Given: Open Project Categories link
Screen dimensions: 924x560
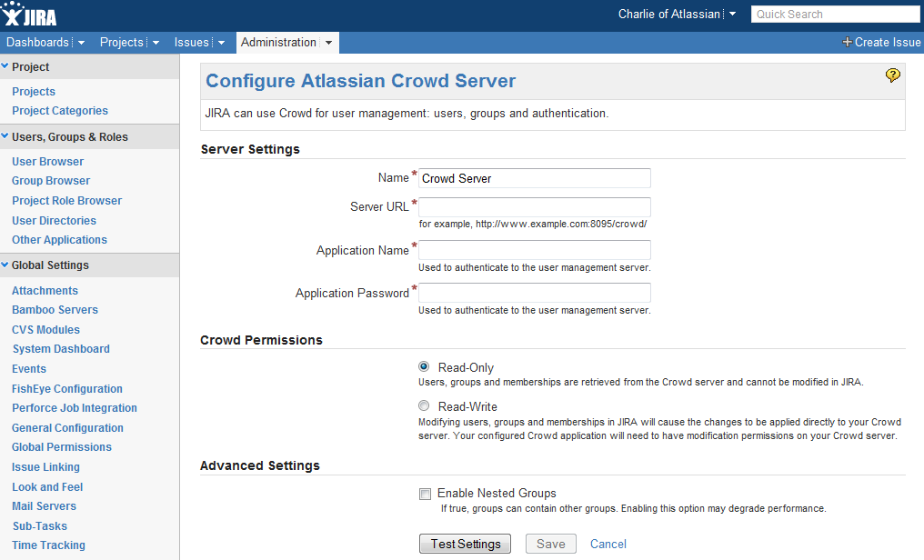Looking at the screenshot, I should (60, 111).
